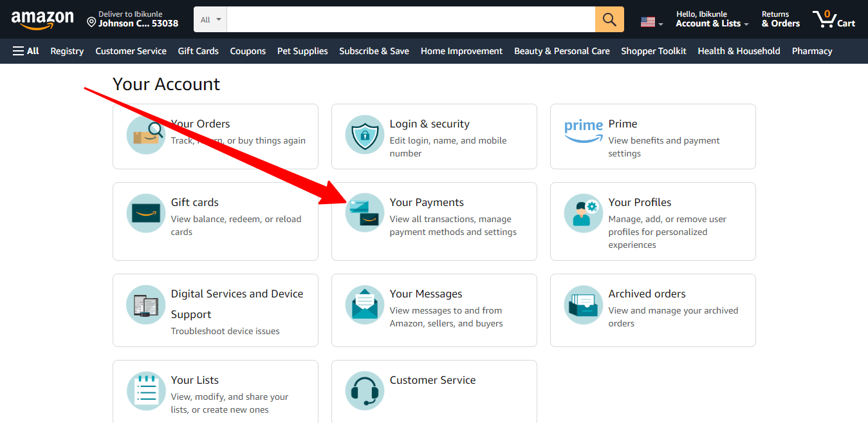
Task: Open Beauty & Personal Care
Action: (x=562, y=51)
